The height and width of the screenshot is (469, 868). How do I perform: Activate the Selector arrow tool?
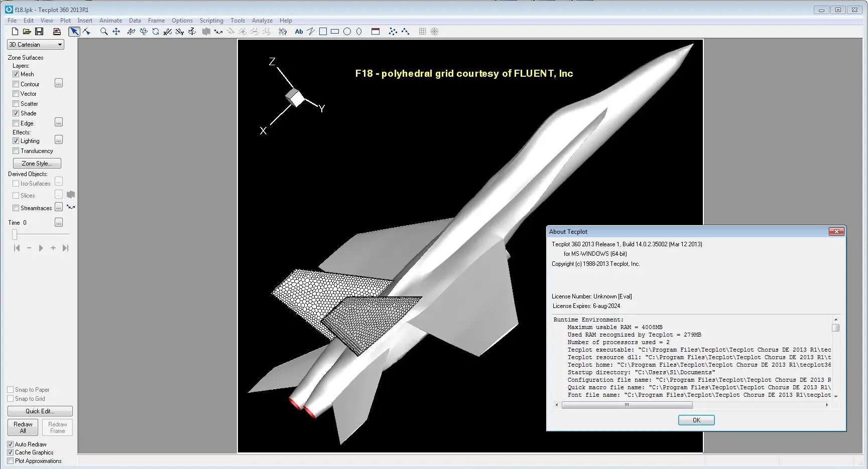(x=74, y=31)
